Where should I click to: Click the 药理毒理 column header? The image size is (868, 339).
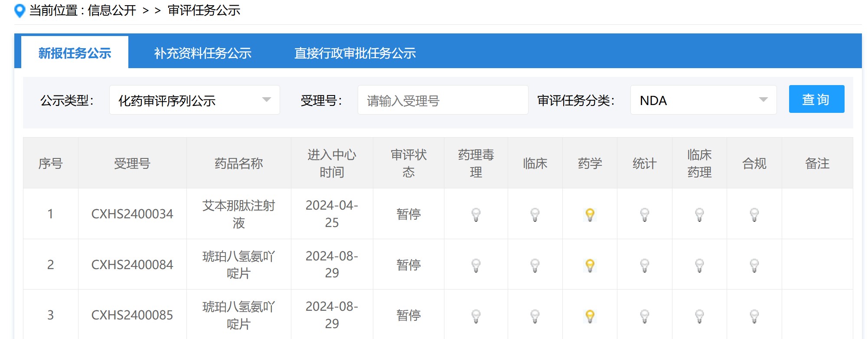point(476,163)
